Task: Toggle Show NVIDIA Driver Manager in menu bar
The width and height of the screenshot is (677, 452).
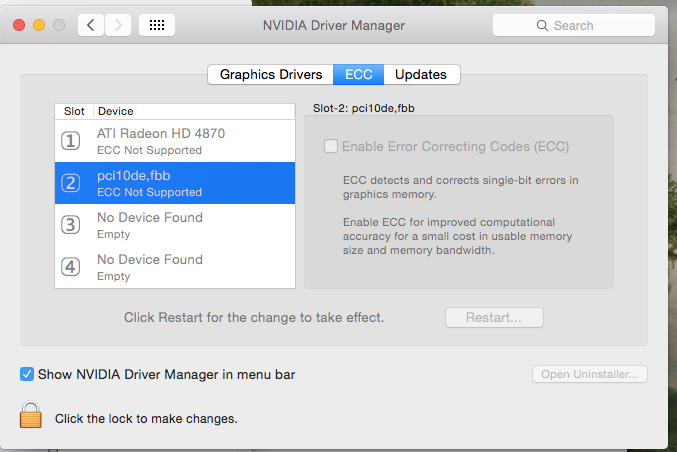Action: (27, 374)
